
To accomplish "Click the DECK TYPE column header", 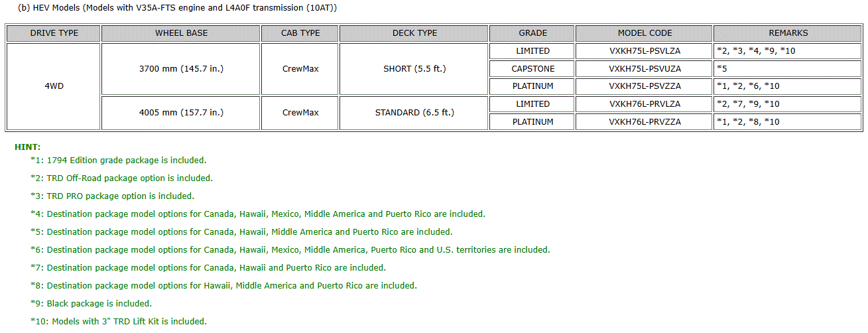I will [414, 33].
